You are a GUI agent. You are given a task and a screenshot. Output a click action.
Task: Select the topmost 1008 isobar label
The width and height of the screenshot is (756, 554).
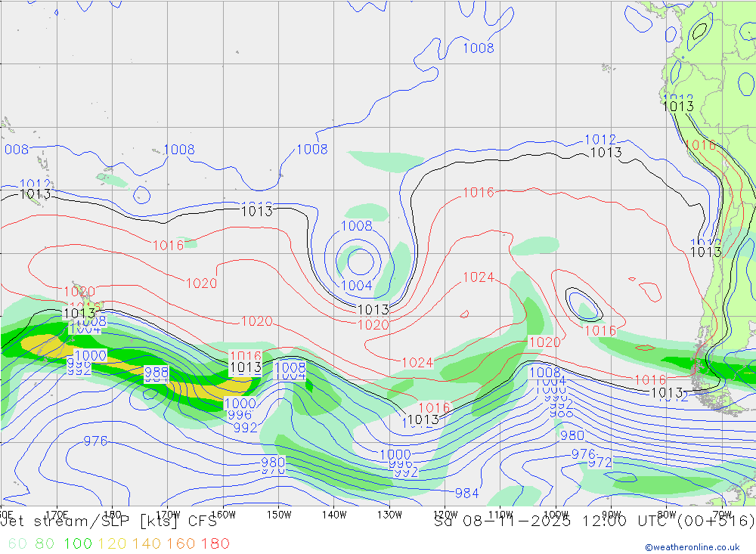point(479,48)
